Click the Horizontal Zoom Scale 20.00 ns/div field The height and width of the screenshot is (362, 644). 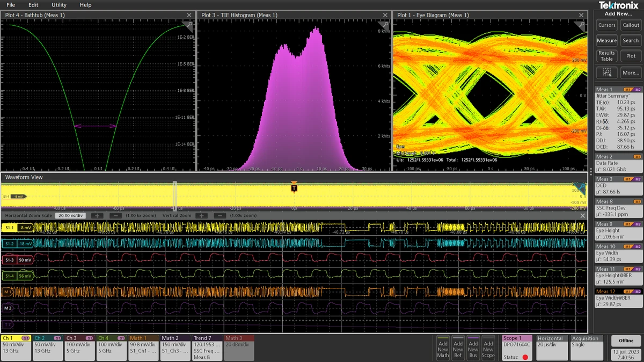pyautogui.click(x=71, y=215)
